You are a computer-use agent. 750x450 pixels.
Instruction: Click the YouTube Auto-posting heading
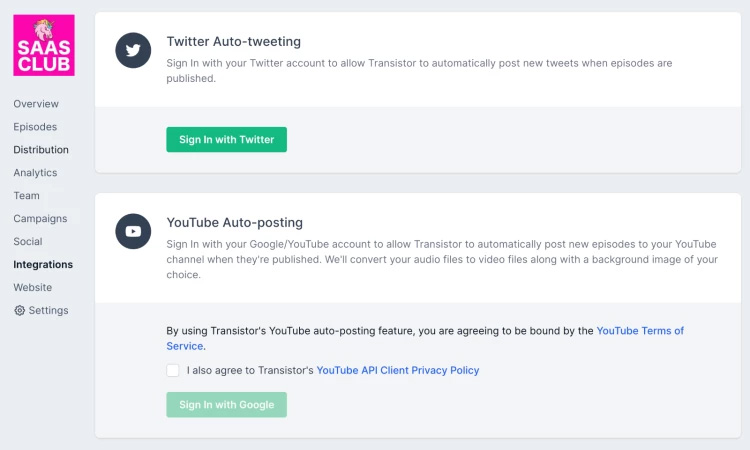pos(234,223)
